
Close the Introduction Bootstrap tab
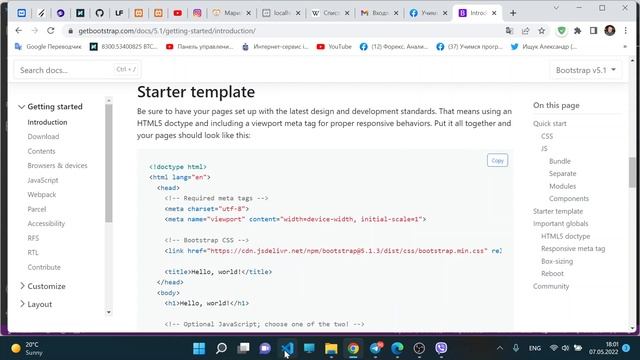coord(494,13)
